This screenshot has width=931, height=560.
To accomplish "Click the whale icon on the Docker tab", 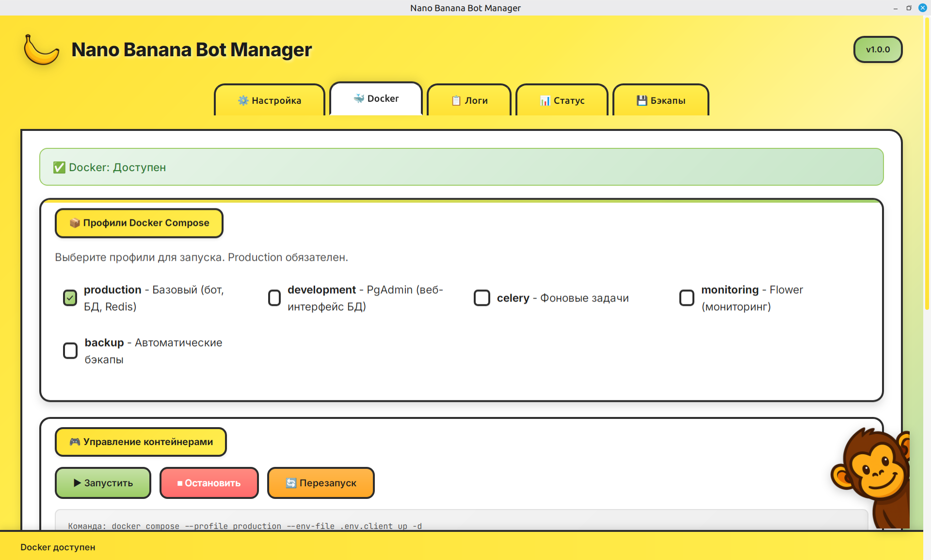I will (x=359, y=98).
